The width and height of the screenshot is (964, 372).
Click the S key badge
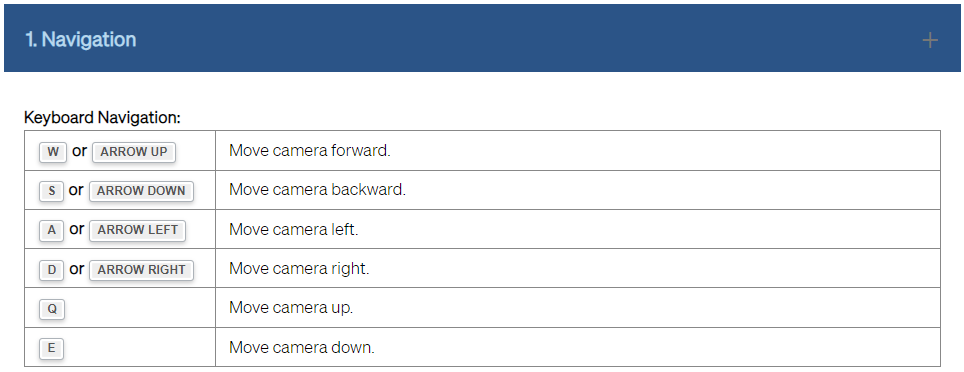(52, 191)
